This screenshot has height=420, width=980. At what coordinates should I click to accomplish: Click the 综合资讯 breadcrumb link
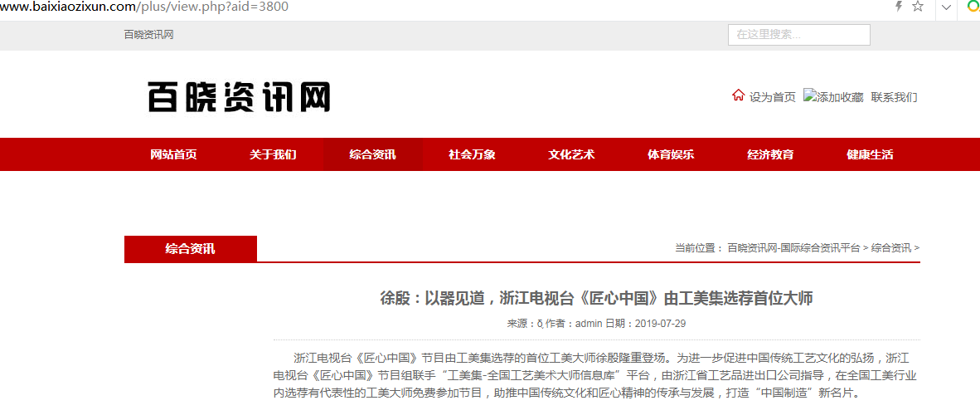891,248
